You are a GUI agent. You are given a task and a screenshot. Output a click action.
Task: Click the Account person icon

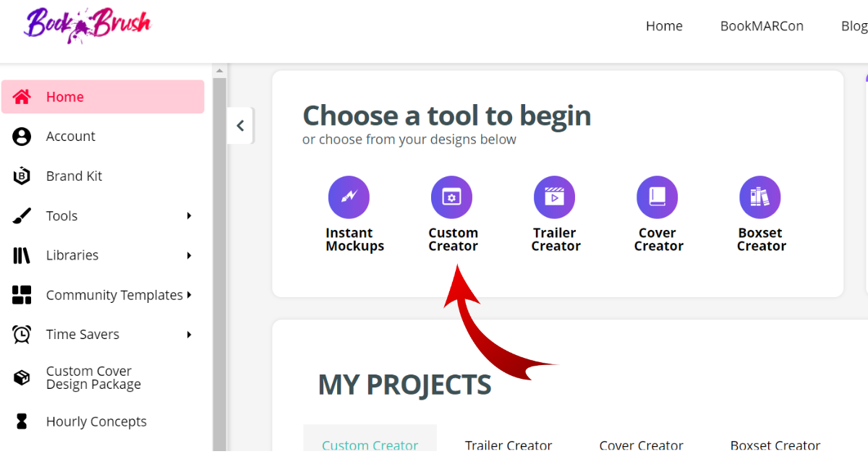pos(22,137)
